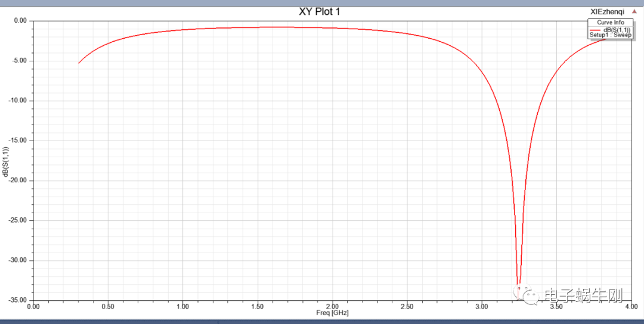Click the 1.00 tick on the frequency axis
This screenshot has width=644, height=324.
click(183, 307)
